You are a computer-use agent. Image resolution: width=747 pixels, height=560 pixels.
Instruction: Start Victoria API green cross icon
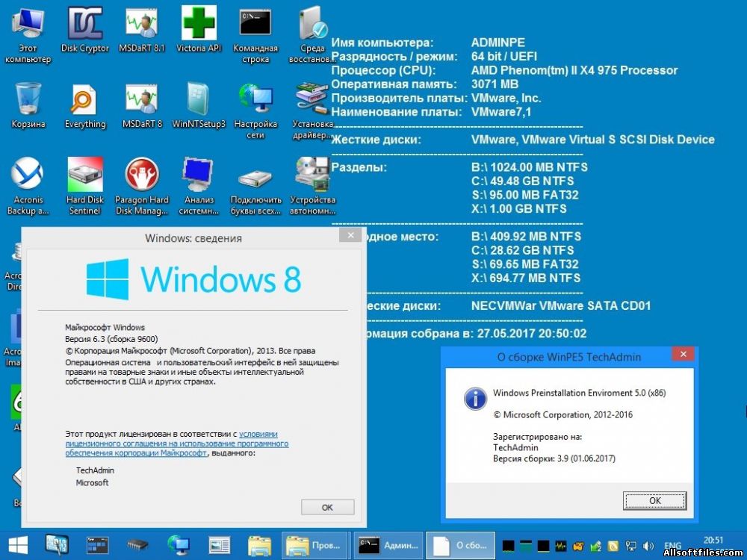point(199,30)
